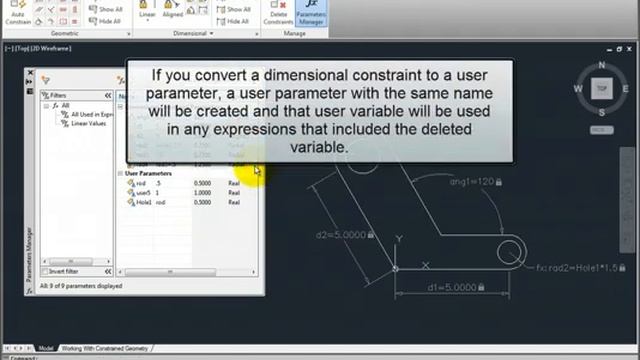Hide All dimensional constraints
This screenshot has width=640, height=360.
233,21
